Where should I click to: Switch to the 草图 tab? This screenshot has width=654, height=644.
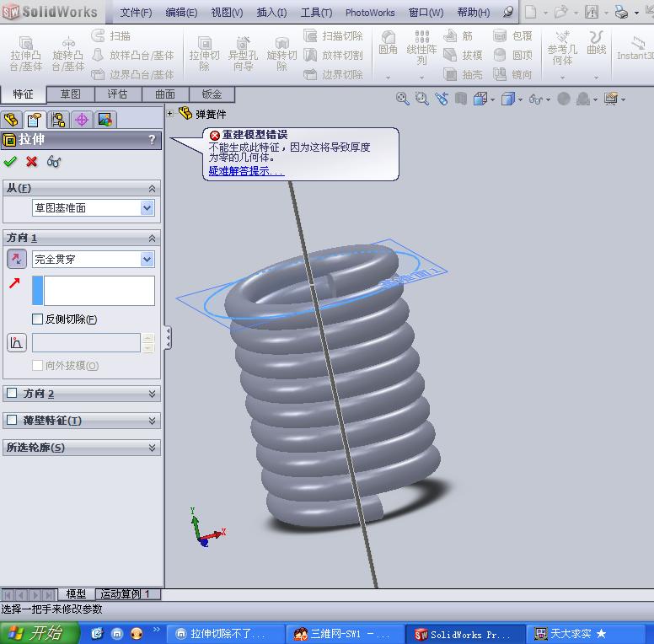pos(71,94)
